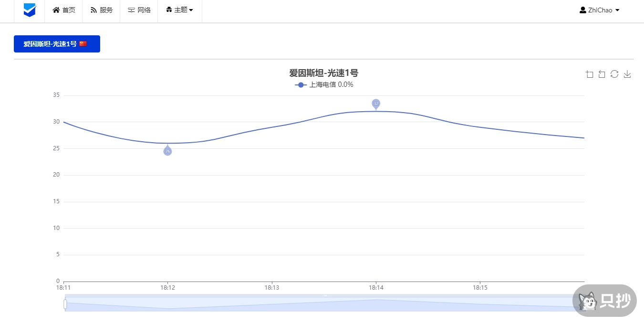Click the 只抄 husky floating badge

[x=604, y=301]
